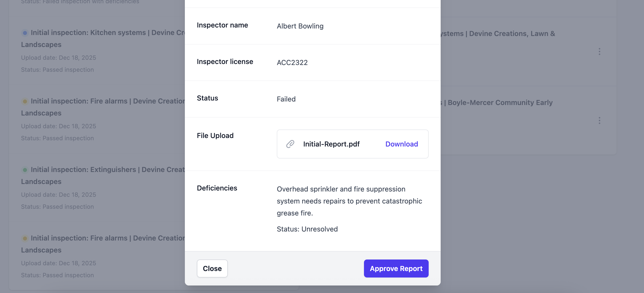
Task: Click the inspector name Albert Bowling
Action: point(300,26)
